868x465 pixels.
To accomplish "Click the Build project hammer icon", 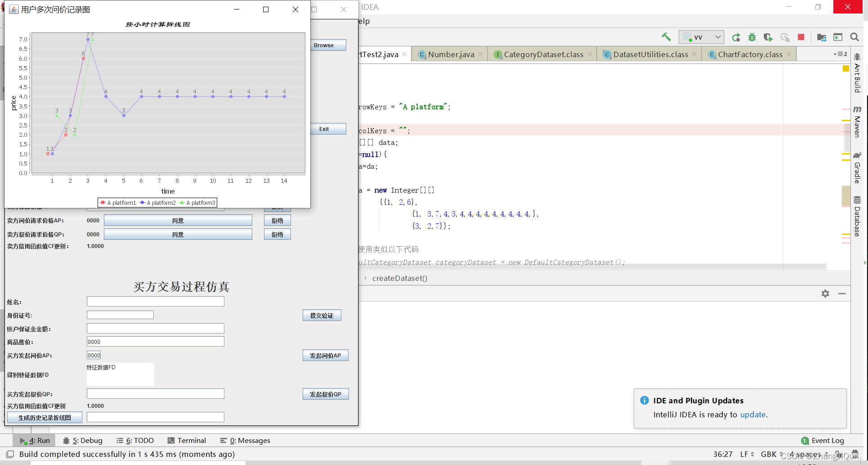I will tap(666, 37).
